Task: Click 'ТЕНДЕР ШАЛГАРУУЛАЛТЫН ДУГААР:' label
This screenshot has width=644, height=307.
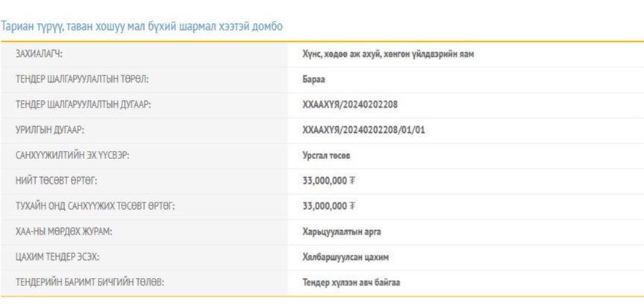Action: click(x=83, y=105)
